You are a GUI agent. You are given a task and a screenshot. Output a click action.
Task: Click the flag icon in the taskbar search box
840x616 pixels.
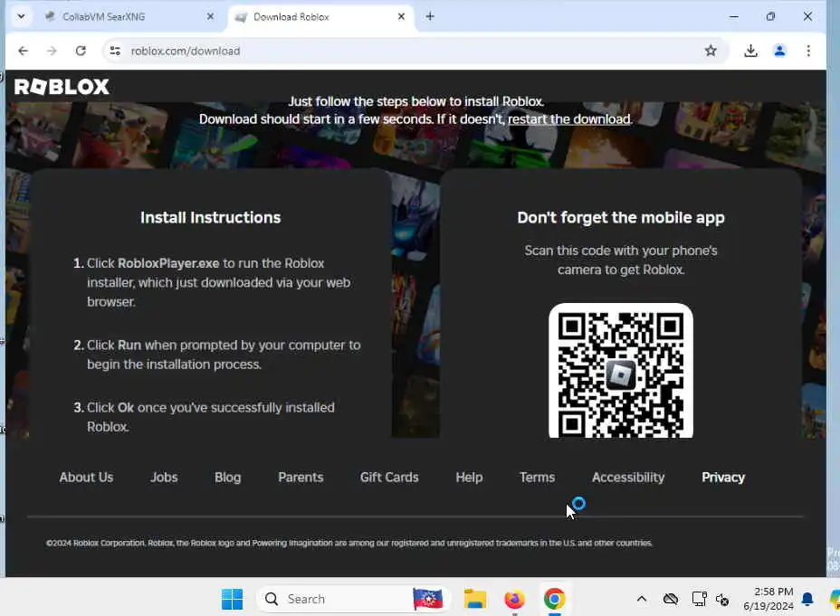(x=427, y=599)
